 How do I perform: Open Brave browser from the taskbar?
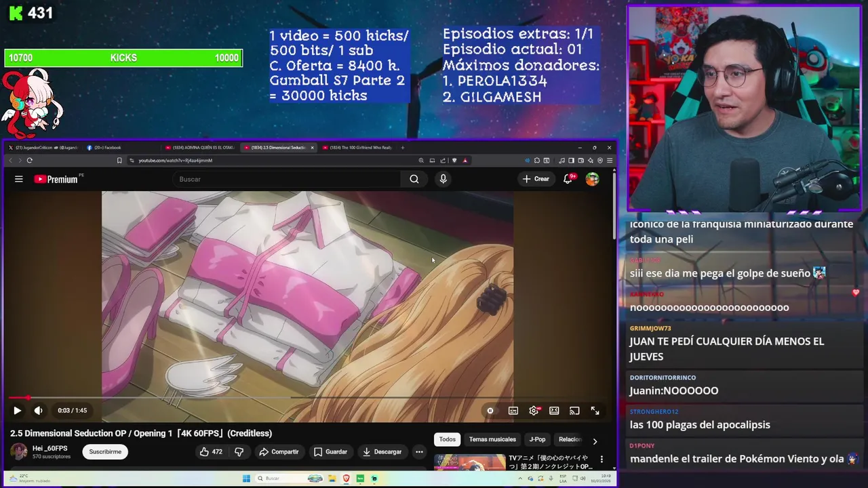[347, 479]
